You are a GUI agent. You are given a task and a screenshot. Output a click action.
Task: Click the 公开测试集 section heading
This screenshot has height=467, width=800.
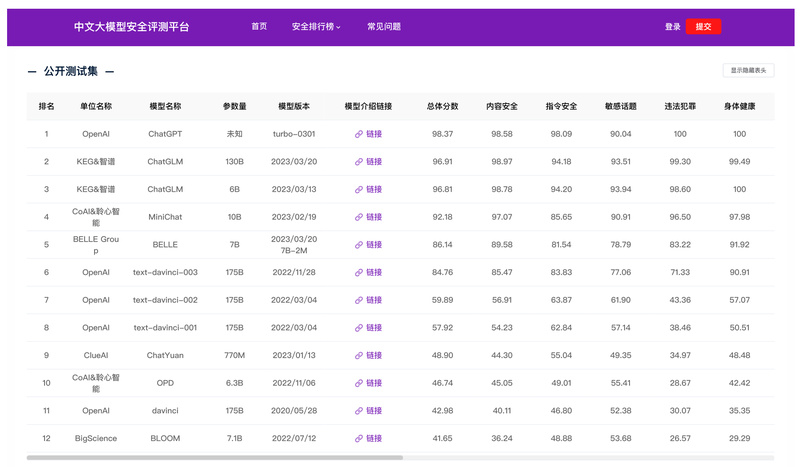click(70, 71)
